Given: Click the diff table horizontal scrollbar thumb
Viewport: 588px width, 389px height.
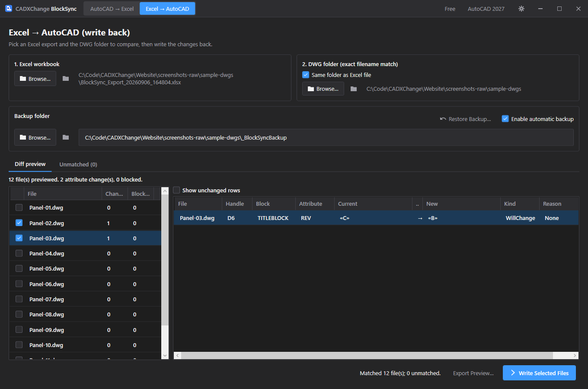Looking at the screenshot, I should point(367,355).
